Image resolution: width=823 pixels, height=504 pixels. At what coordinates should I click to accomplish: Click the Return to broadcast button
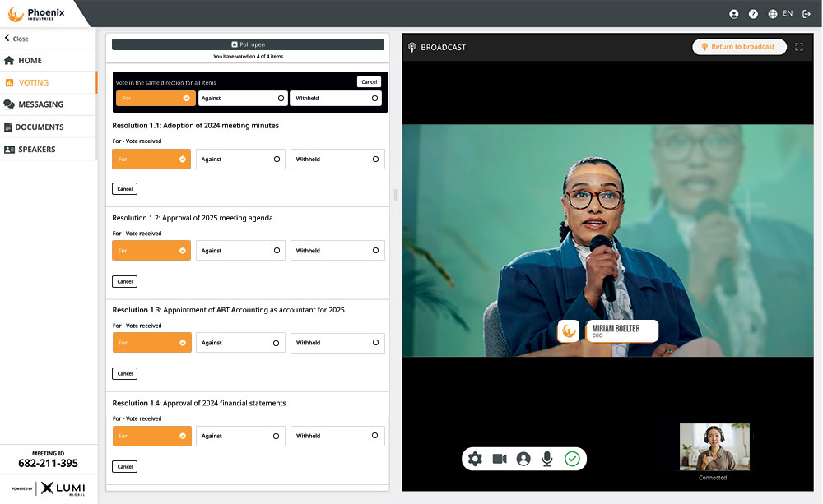738,47
